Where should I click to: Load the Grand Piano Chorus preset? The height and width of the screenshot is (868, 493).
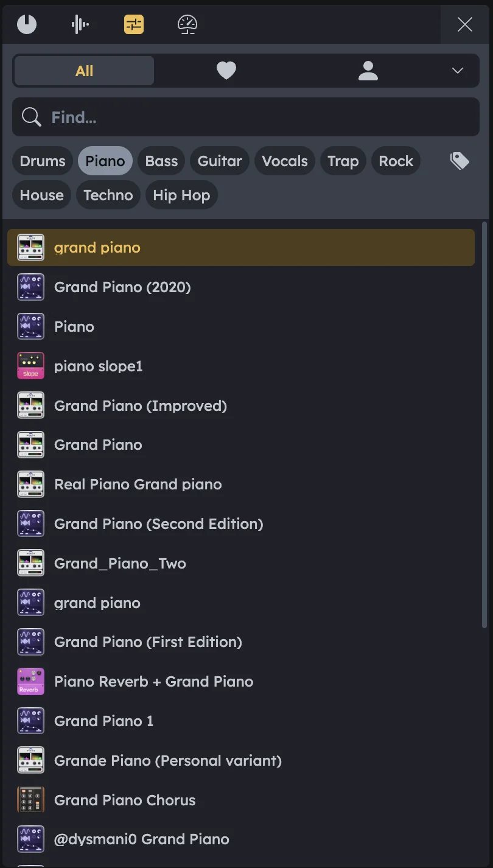(x=125, y=800)
